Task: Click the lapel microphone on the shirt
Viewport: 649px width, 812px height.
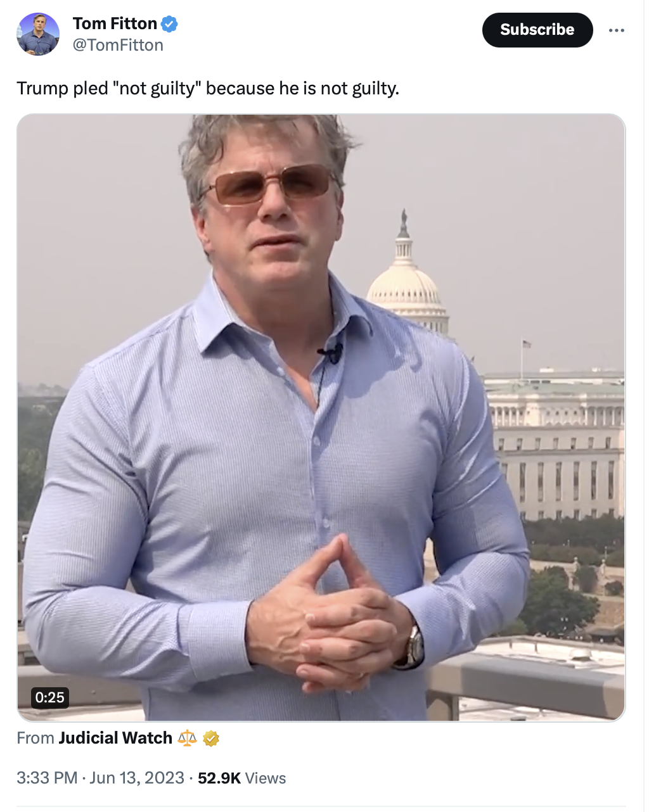Action: pyautogui.click(x=330, y=353)
